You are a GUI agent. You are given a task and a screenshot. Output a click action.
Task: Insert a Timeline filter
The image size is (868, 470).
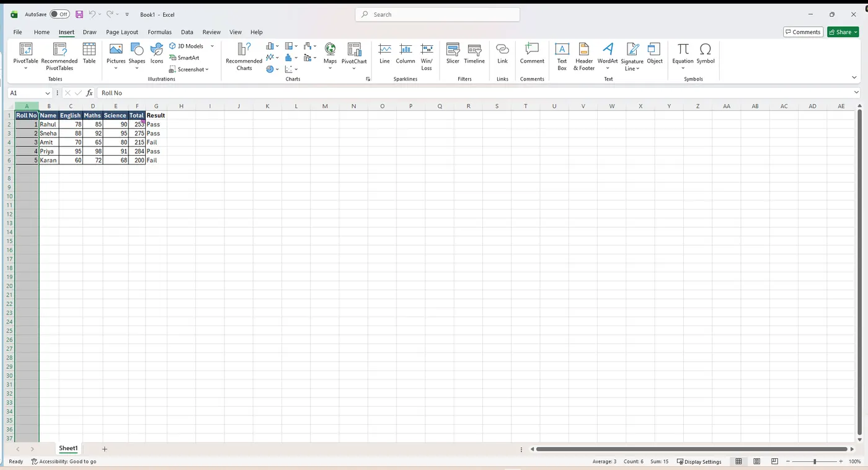[x=474, y=53]
